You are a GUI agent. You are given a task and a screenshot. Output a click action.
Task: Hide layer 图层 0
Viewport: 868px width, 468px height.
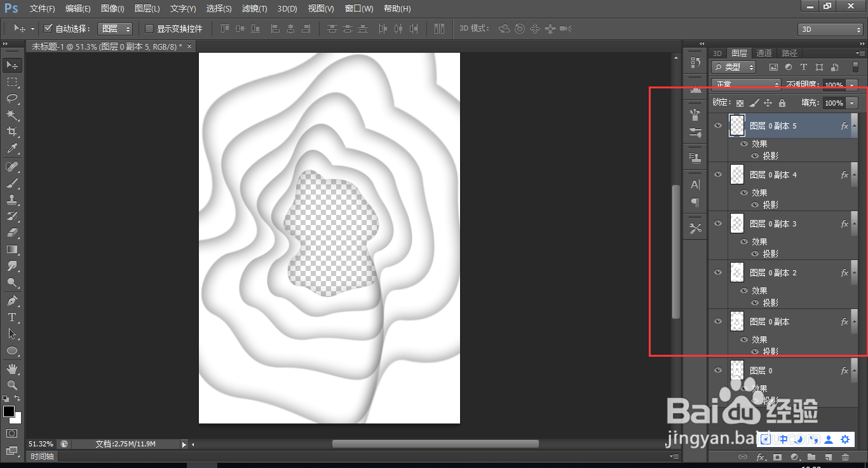[x=718, y=370]
